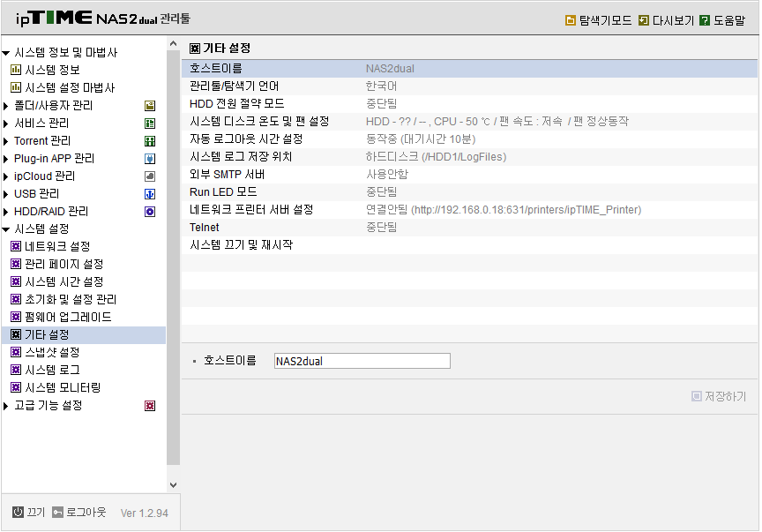Click the 고급 기능 설정 red icon
This screenshot has height=532, width=762.
click(x=150, y=406)
